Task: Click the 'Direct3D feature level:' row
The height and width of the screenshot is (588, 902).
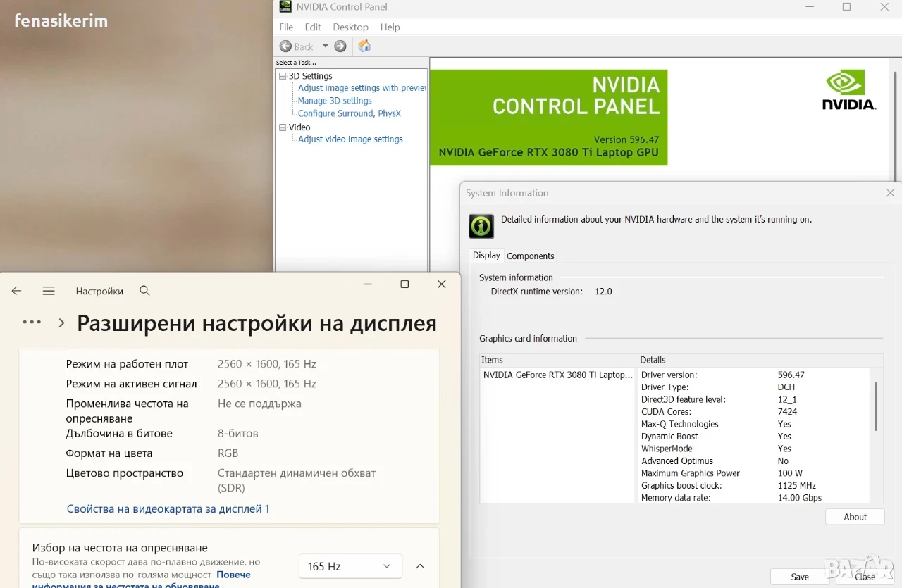Action: tap(754, 400)
